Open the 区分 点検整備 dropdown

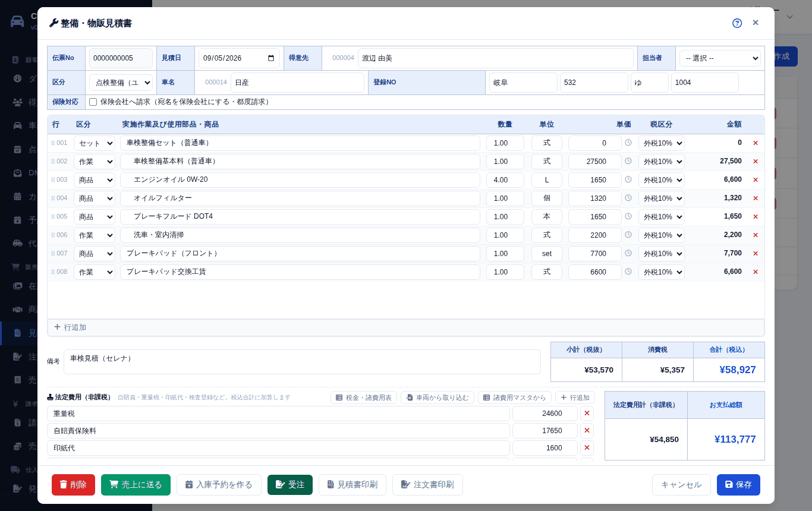point(121,83)
